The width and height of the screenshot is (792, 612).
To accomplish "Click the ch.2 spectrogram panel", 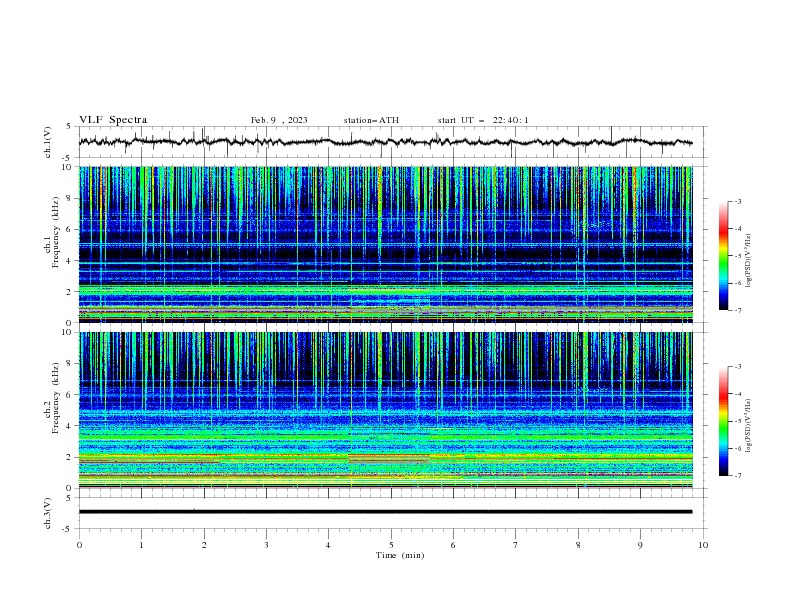I will 385,410.
